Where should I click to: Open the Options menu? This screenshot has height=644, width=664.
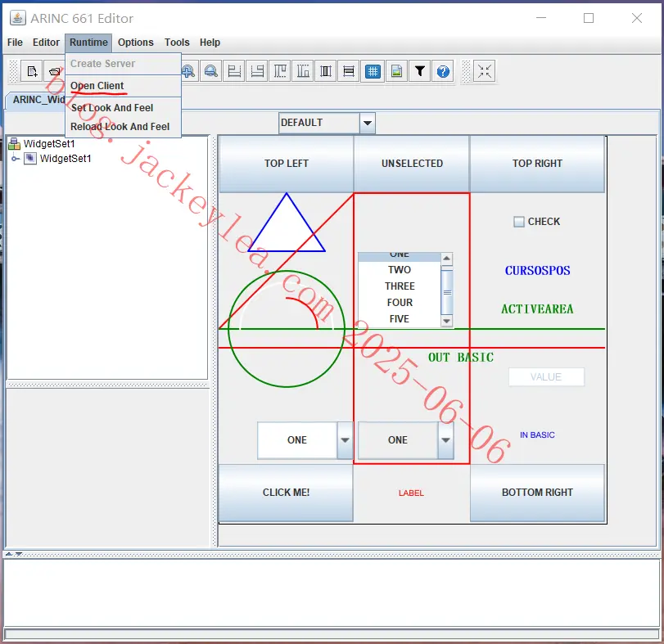[136, 43]
